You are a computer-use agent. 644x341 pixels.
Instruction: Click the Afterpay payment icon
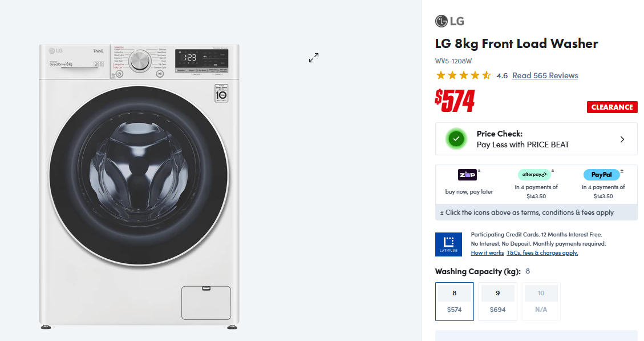533,175
